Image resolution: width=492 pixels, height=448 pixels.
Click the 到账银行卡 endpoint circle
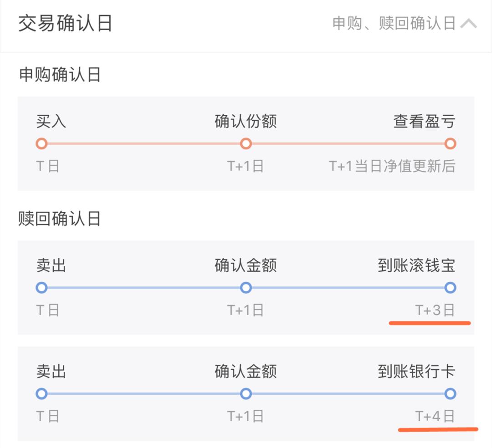pos(450,393)
